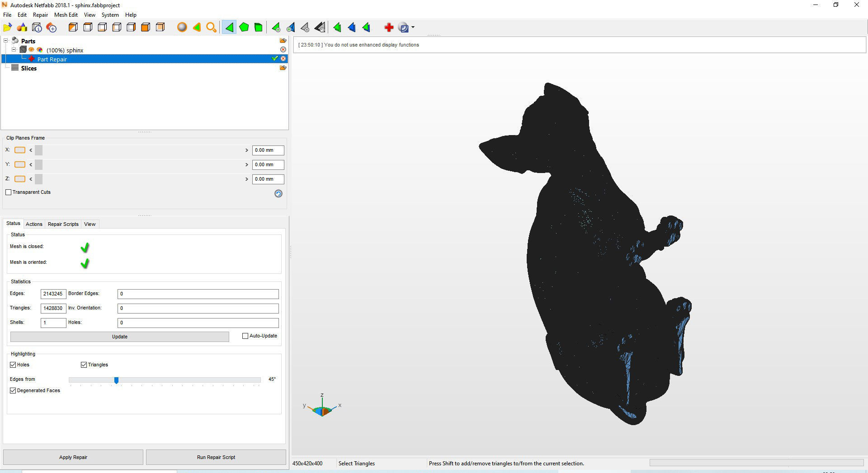Remove the sphinx part with its red X
The height and width of the screenshot is (473, 868).
(283, 50)
